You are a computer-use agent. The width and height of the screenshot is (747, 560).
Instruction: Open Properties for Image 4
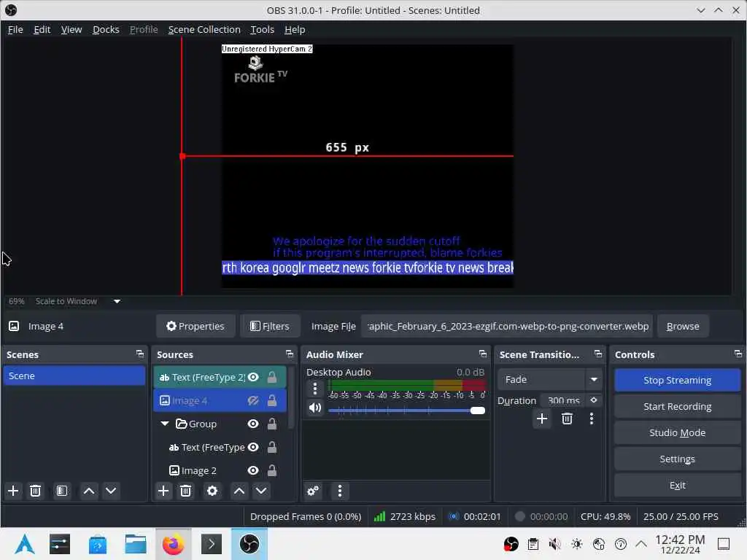196,326
